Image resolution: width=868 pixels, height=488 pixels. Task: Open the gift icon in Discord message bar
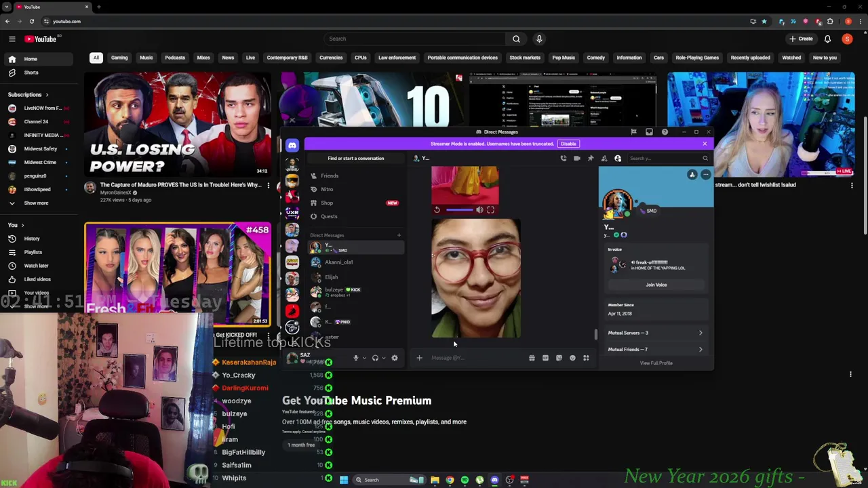(x=532, y=358)
